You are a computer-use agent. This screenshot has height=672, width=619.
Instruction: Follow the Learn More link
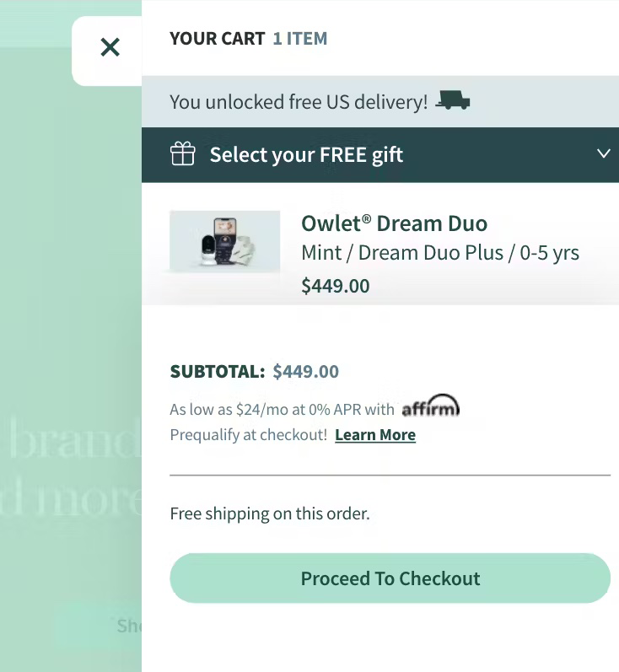[375, 435]
